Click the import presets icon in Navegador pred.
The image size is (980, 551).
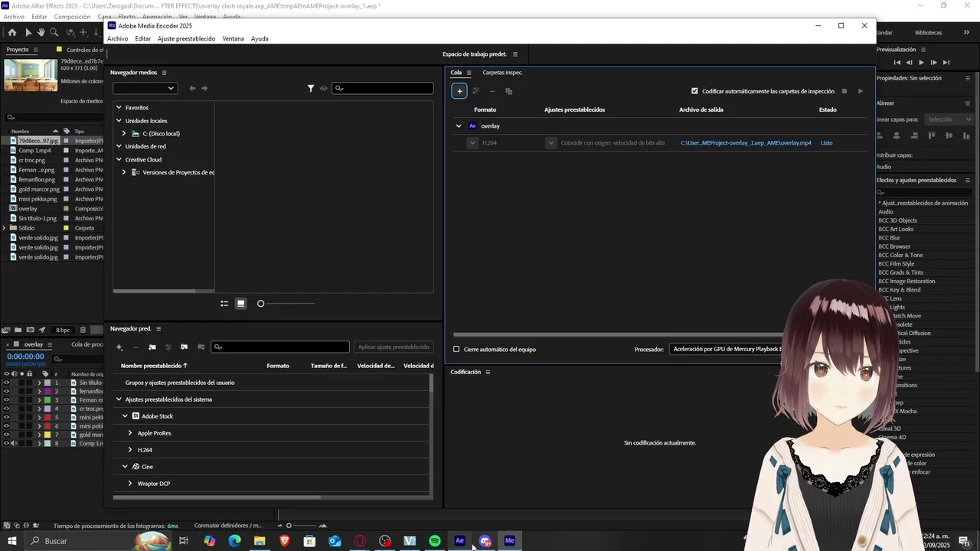point(184,347)
